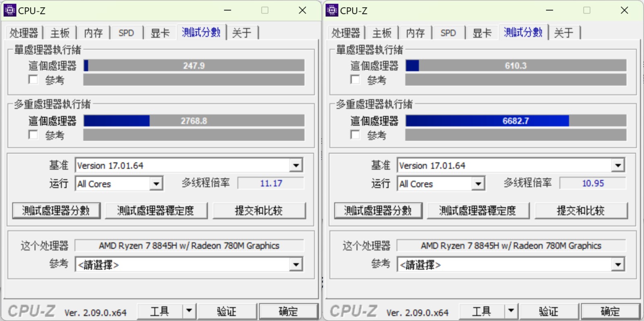Viewport: 644px width, 321px height.
Task: Open 关于 tab in right window
Action: click(564, 33)
